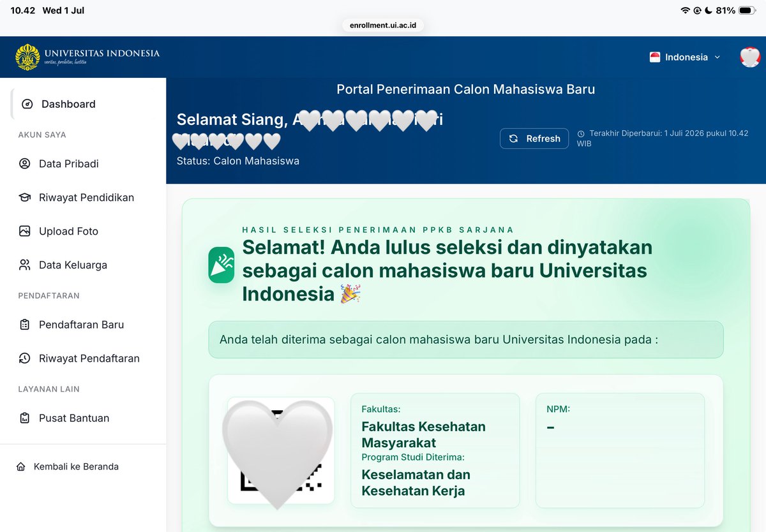Click the Wi-Fi status icon
Screen dimensions: 766x532
[x=686, y=10]
